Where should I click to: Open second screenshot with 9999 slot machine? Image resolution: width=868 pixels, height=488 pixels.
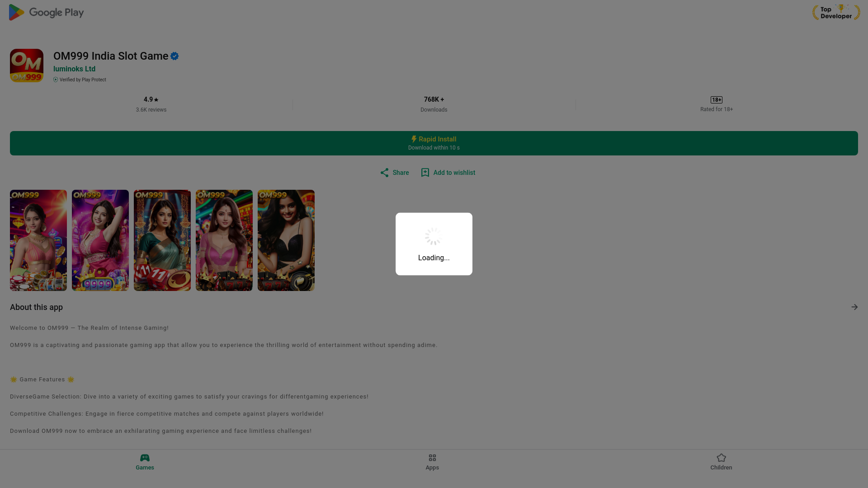[100, 240]
